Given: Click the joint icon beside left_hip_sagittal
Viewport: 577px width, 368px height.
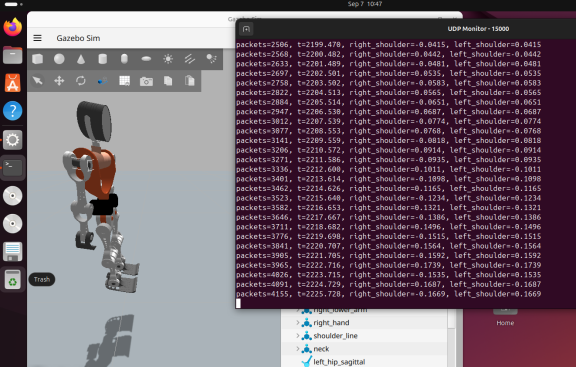Looking at the screenshot, I should pos(307,362).
